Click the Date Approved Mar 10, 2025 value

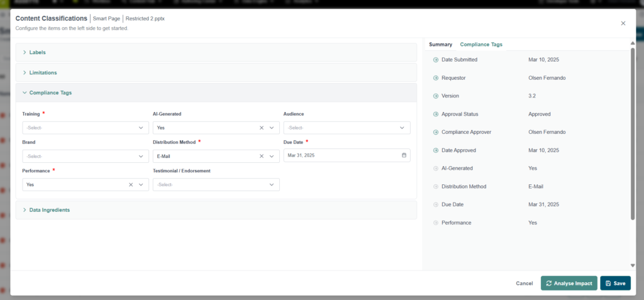543,150
